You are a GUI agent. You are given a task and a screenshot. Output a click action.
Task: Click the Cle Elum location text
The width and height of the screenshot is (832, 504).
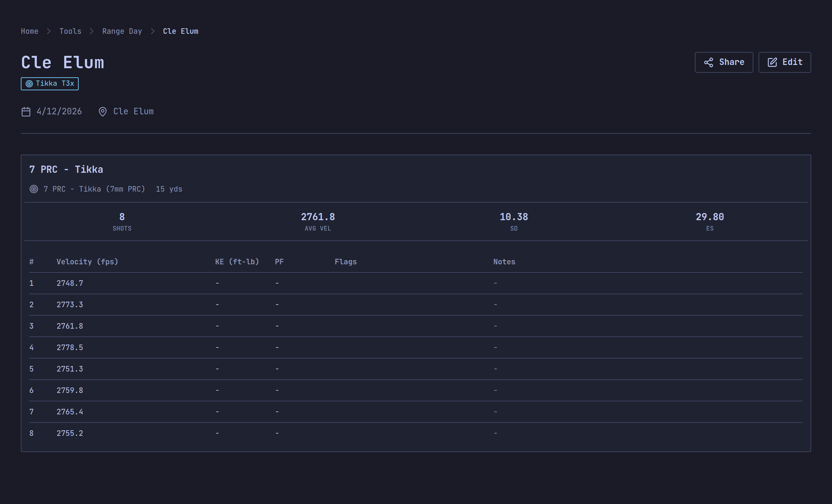(133, 111)
